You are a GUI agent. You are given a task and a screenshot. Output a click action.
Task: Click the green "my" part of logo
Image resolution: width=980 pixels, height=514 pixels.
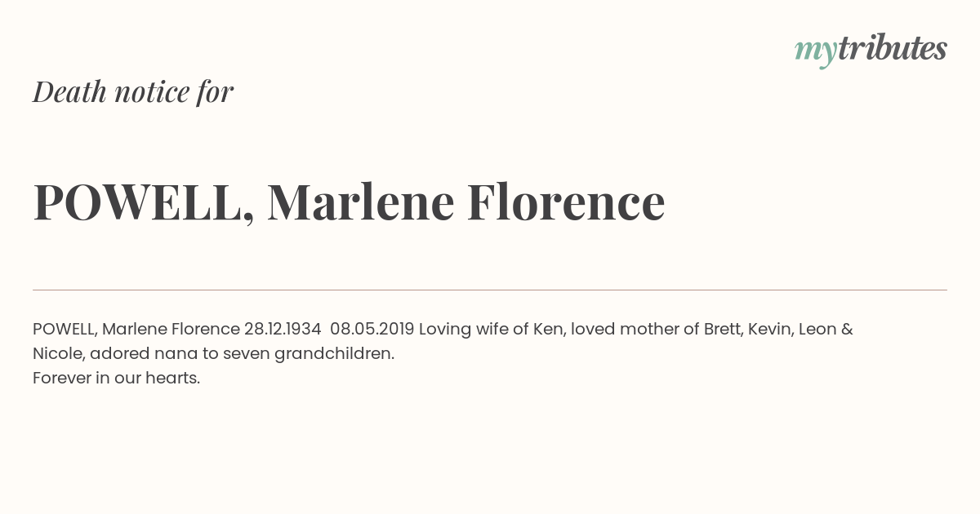[x=816, y=52]
